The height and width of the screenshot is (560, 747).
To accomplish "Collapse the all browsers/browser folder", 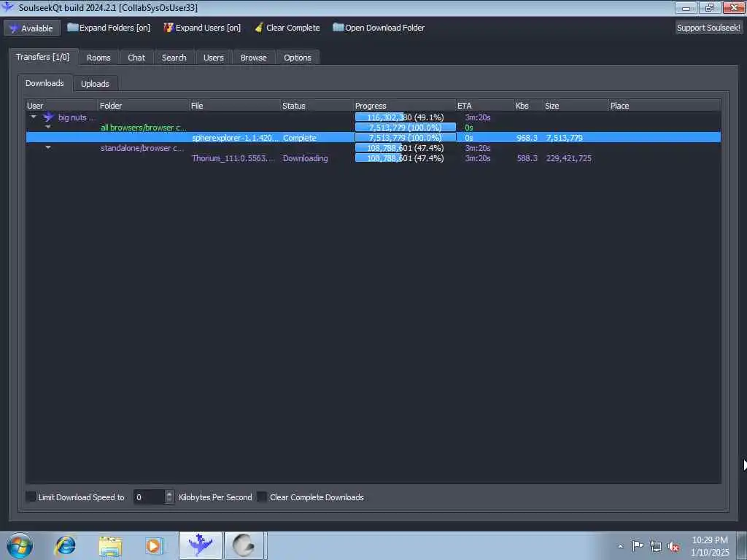I will [48, 127].
